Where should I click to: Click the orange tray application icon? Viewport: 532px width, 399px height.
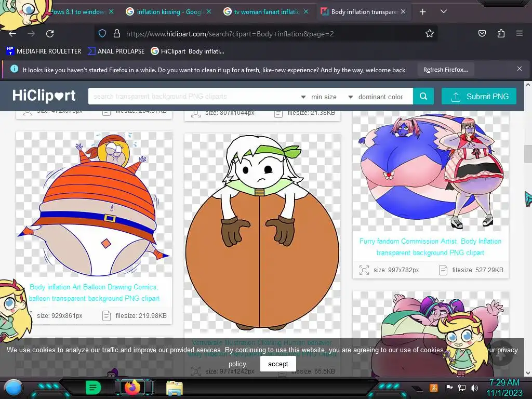(x=434, y=388)
